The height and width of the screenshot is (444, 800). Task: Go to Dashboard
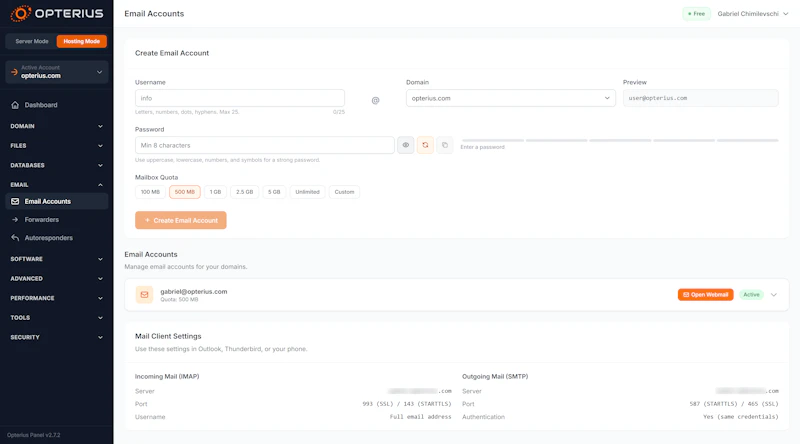pos(57,105)
